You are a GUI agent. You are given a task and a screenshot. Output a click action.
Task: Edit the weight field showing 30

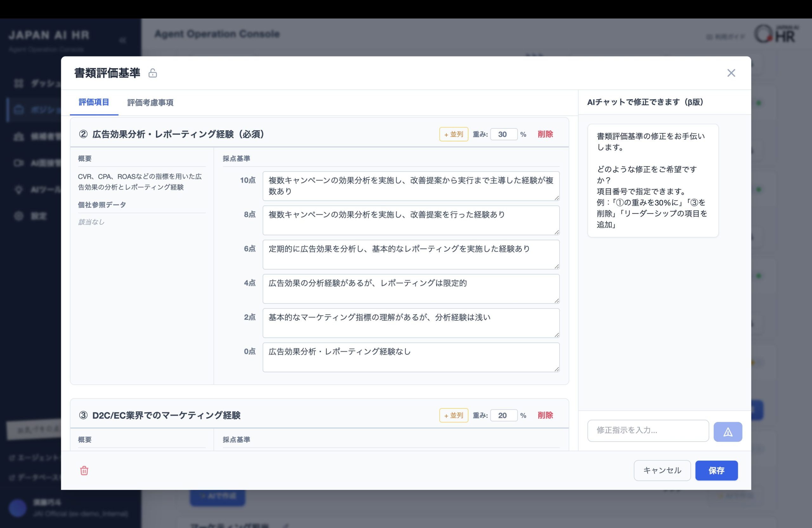504,134
